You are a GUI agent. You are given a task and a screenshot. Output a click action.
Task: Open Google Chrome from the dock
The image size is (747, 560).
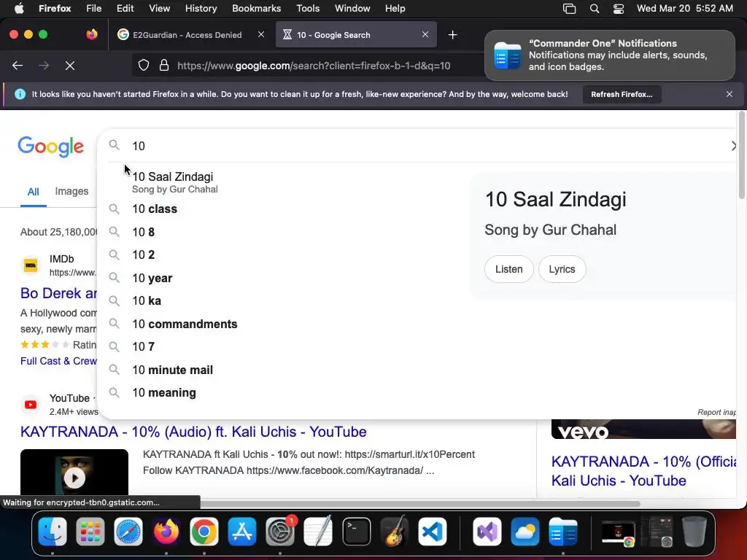tap(204, 532)
